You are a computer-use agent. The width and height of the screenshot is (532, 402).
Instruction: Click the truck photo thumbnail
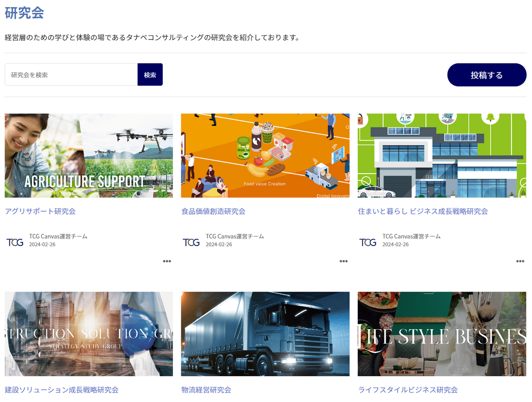coord(265,334)
